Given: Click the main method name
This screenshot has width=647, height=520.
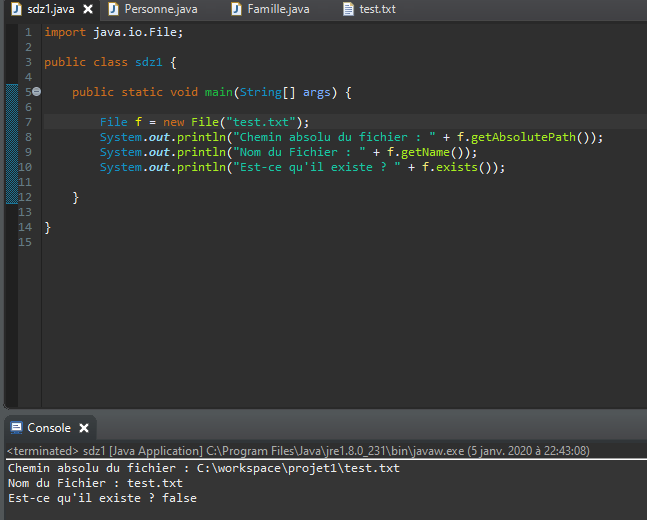Looking at the screenshot, I should pos(219,92).
